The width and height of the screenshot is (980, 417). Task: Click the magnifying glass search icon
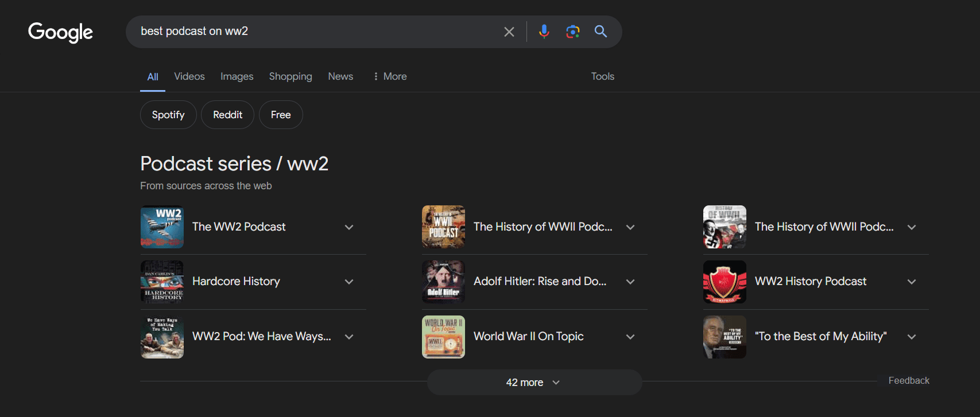point(601,32)
